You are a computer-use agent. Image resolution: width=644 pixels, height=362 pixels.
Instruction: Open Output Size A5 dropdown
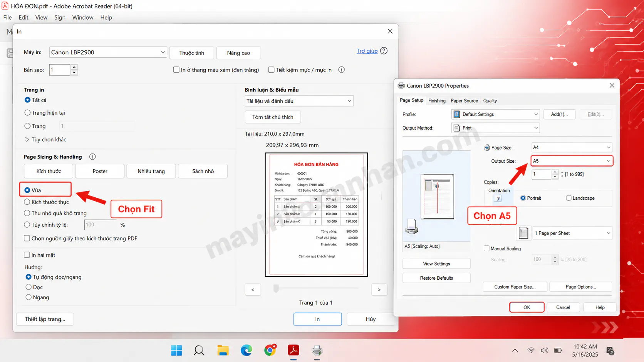coord(572,161)
